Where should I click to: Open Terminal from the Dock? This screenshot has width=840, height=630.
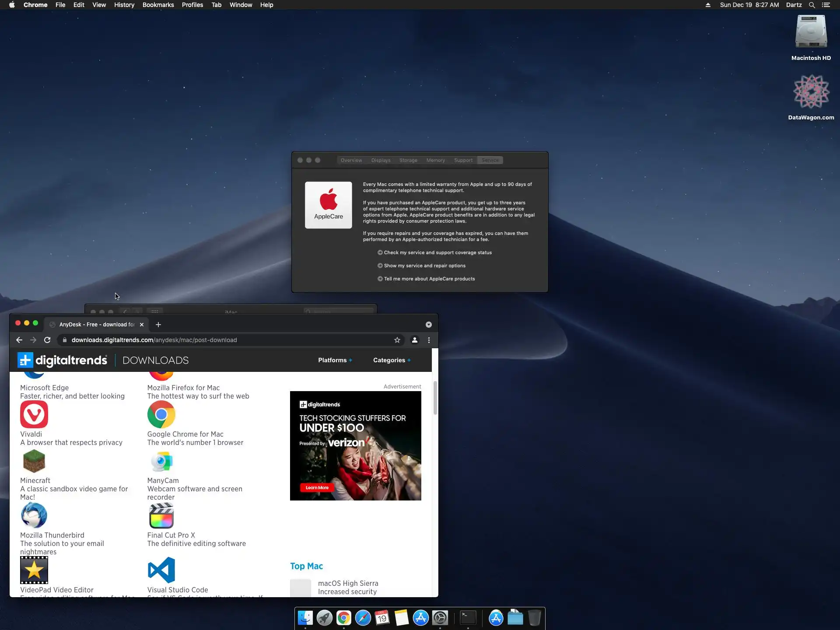tap(468, 618)
